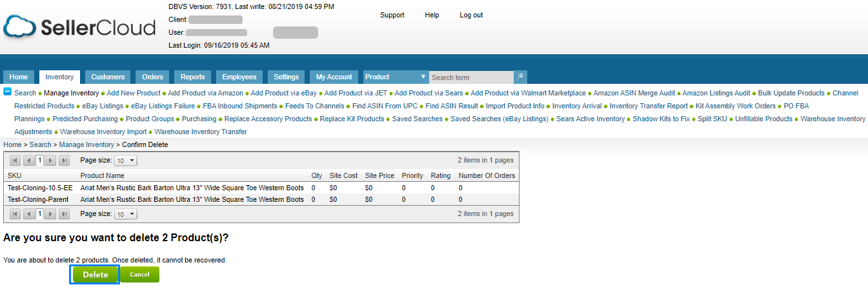Go to last page in bottom pager
Screen dimensions: 868x287
pyautogui.click(x=64, y=213)
